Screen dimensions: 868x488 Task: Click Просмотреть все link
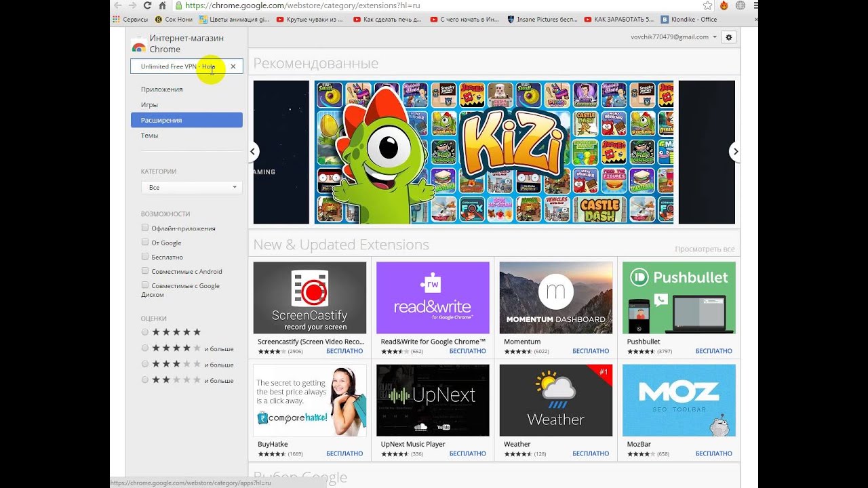(x=705, y=249)
